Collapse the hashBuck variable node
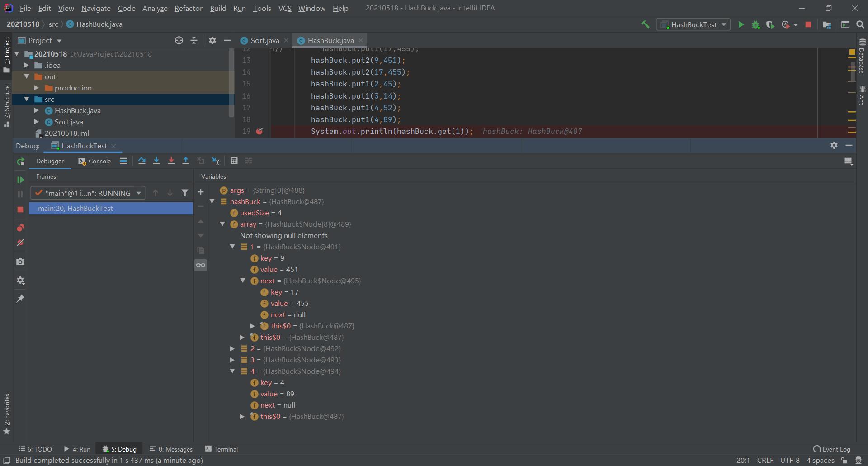Viewport: 868px width, 466px height. click(x=212, y=201)
